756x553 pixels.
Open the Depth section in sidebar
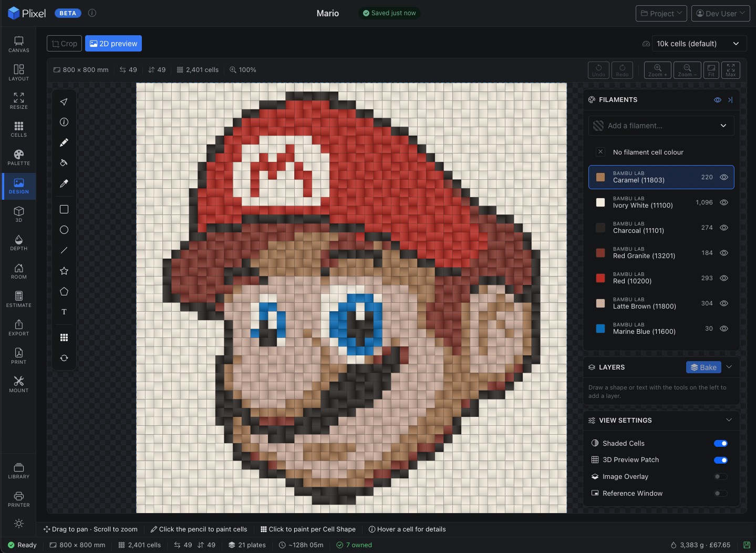pyautogui.click(x=19, y=243)
